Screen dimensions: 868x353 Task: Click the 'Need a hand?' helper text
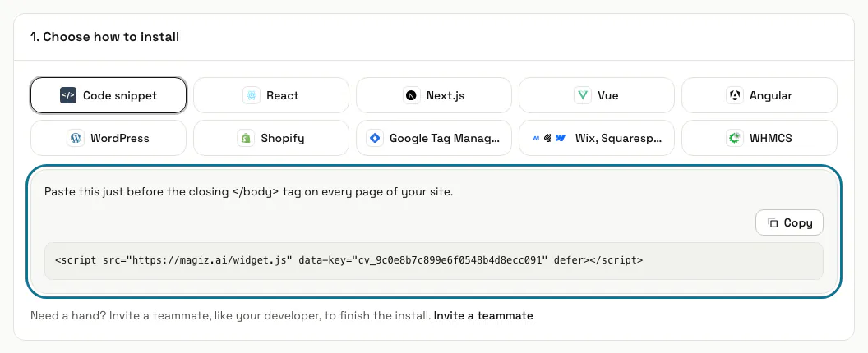pos(230,316)
